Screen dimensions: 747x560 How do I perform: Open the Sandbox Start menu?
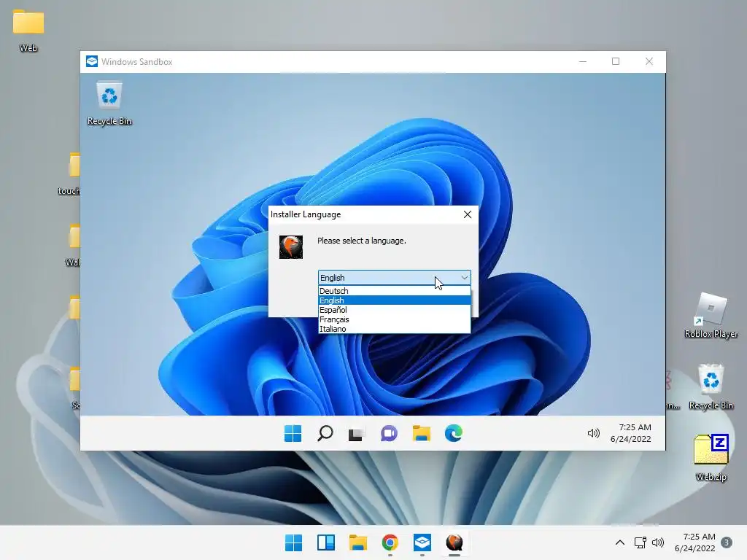tap(293, 433)
